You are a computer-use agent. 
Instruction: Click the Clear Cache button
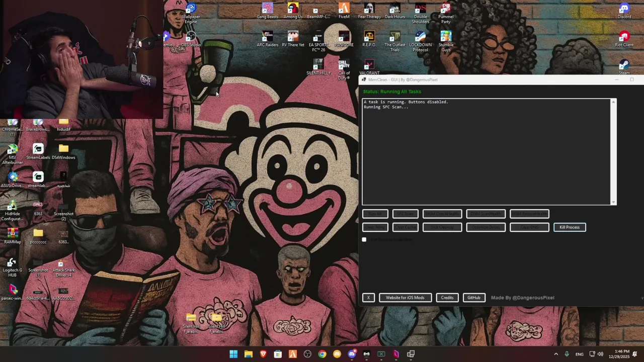tap(406, 227)
